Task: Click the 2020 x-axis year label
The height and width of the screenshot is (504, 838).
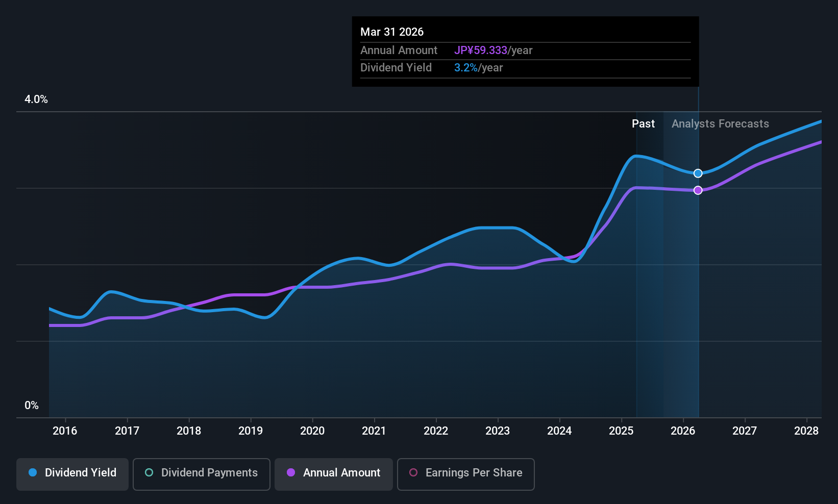Action: click(312, 431)
